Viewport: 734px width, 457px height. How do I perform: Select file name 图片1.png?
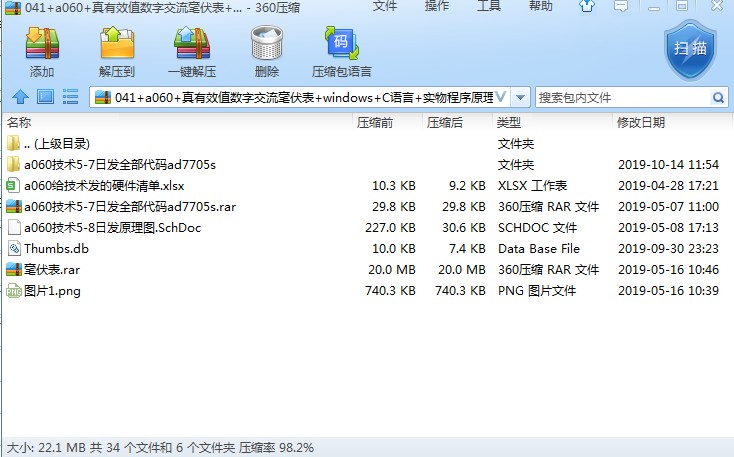tap(52, 291)
